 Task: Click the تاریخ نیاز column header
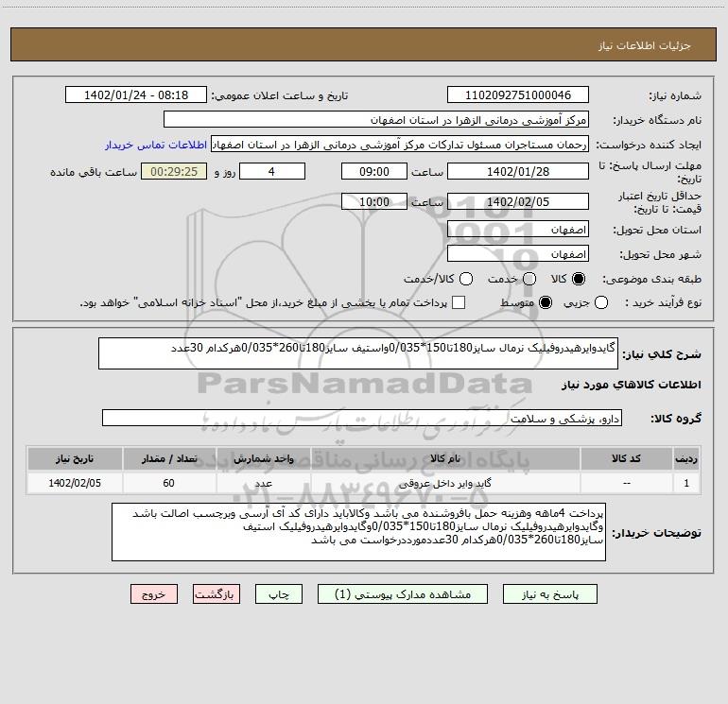[75, 458]
